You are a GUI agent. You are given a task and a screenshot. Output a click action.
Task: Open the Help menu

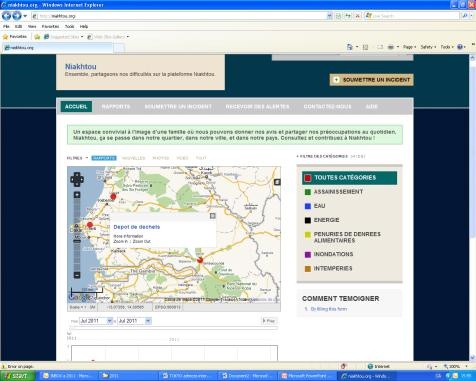(x=84, y=26)
